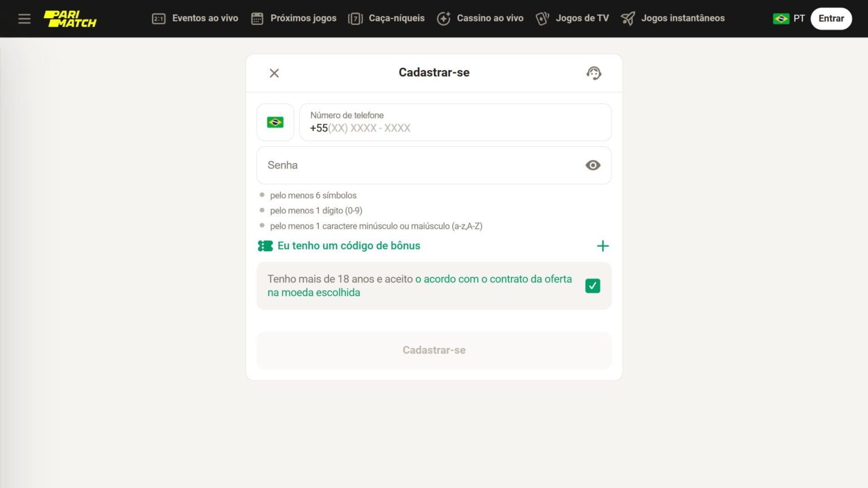Click the Parimatch logo

click(70, 19)
